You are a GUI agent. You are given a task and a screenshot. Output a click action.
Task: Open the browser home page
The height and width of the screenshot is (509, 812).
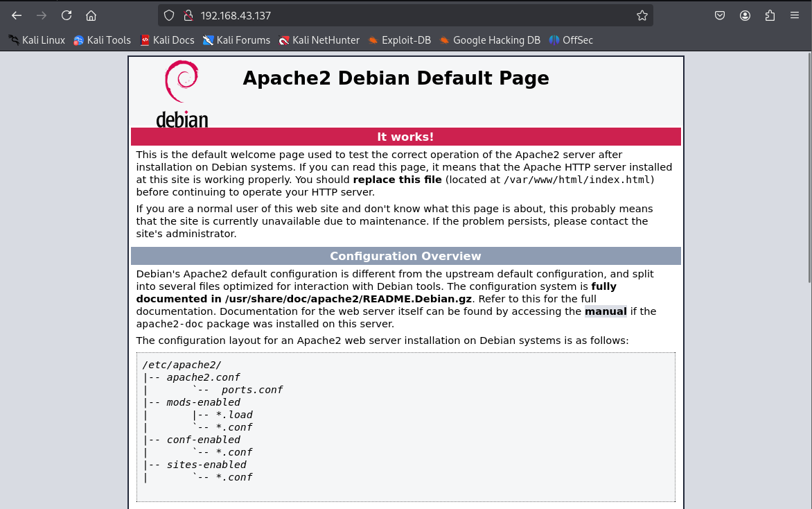(x=91, y=15)
